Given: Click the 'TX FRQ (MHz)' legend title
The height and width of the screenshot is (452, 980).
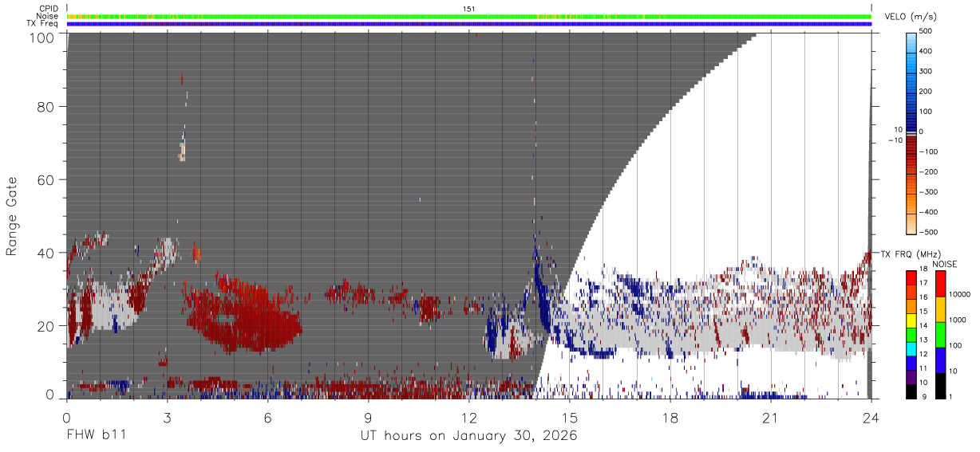Looking at the screenshot, I should tap(912, 254).
